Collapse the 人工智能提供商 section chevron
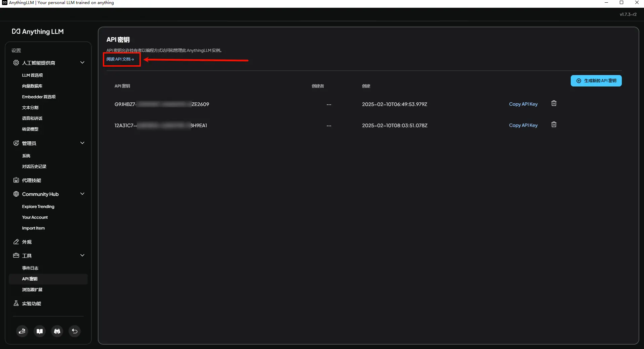This screenshot has height=349, width=644. tap(82, 63)
